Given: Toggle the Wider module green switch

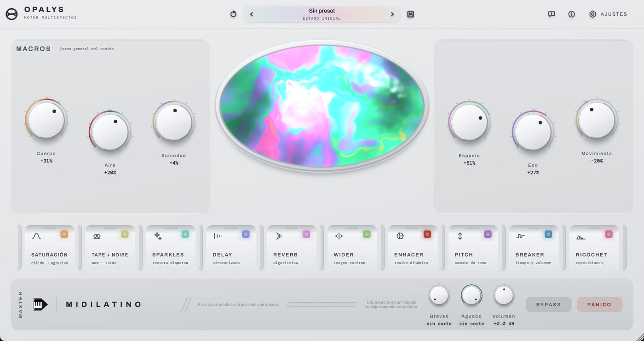Looking at the screenshot, I should (367, 234).
